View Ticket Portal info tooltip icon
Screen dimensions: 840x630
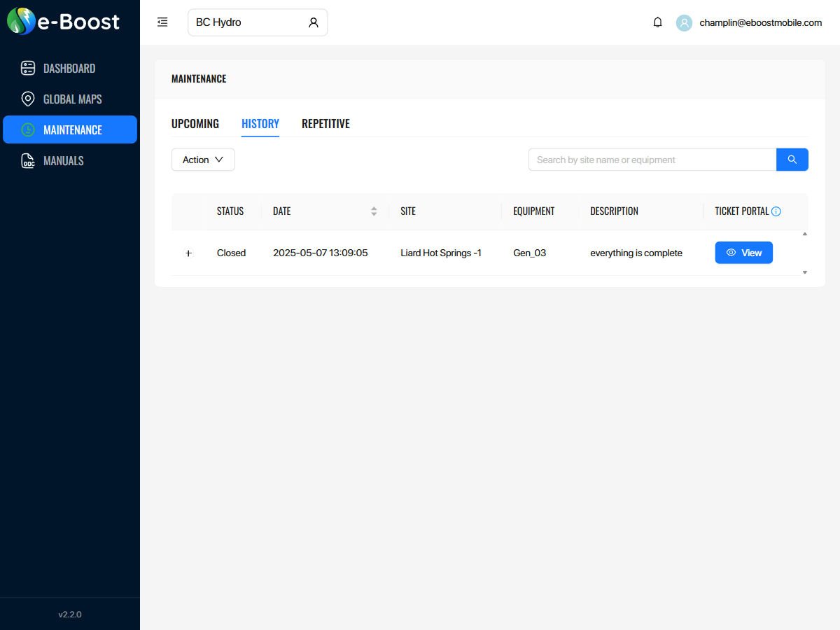(777, 211)
